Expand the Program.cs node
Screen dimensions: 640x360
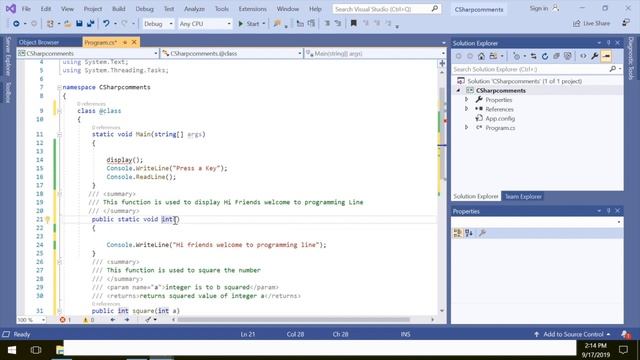point(467,128)
